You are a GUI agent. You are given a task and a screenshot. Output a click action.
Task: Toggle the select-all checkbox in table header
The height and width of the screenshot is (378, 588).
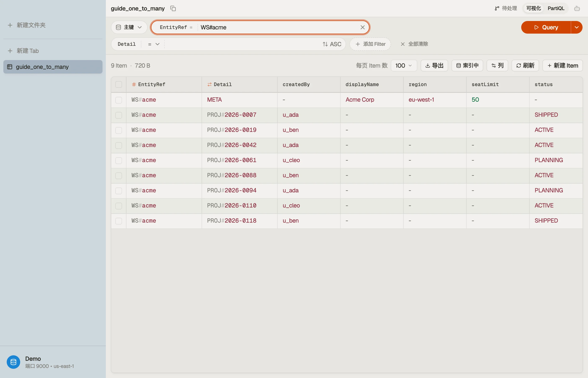(x=118, y=84)
